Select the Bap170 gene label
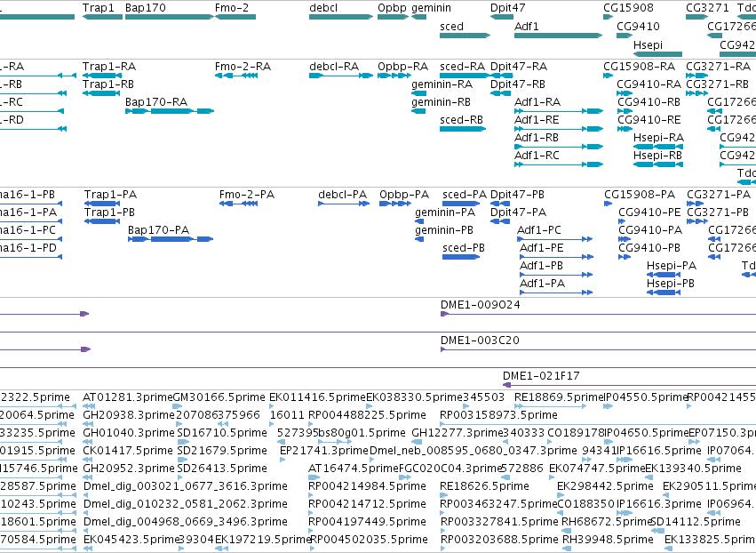This screenshot has width=756, height=553. coord(145,8)
